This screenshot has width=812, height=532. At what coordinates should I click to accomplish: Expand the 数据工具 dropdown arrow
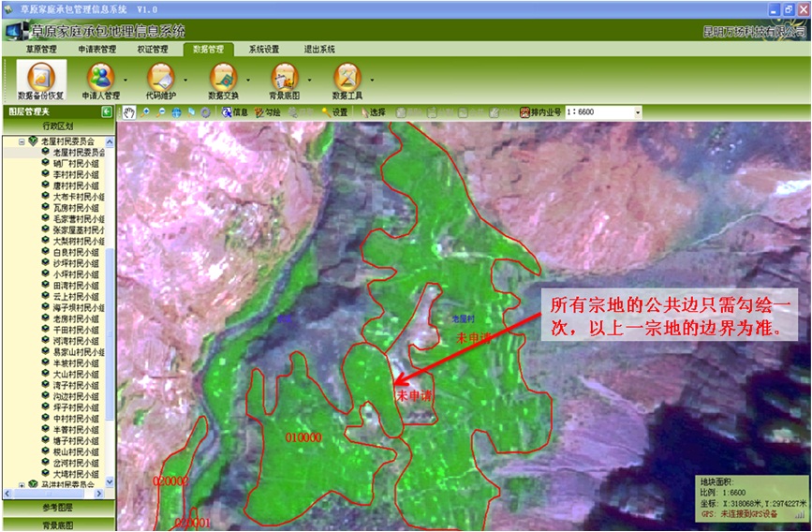373,79
